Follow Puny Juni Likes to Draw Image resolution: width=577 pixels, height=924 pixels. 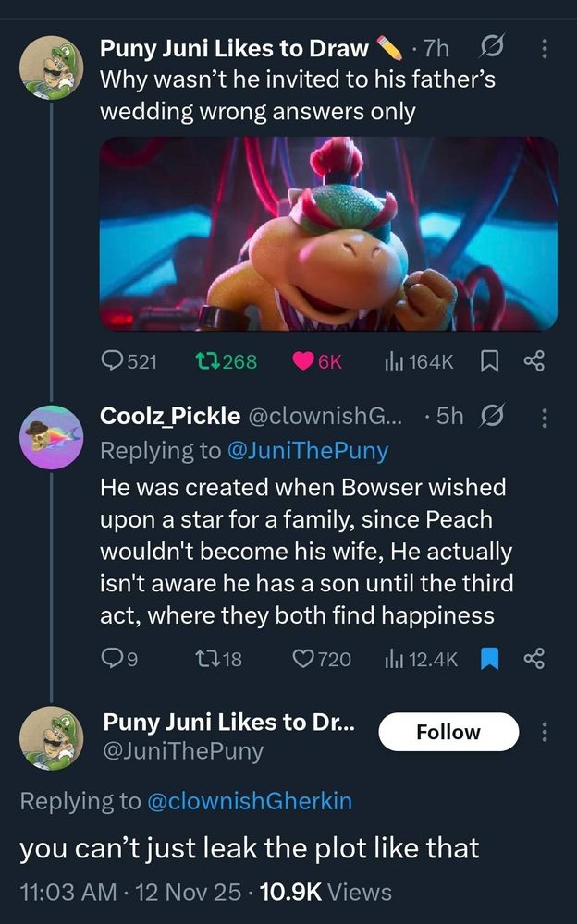pyautogui.click(x=448, y=732)
